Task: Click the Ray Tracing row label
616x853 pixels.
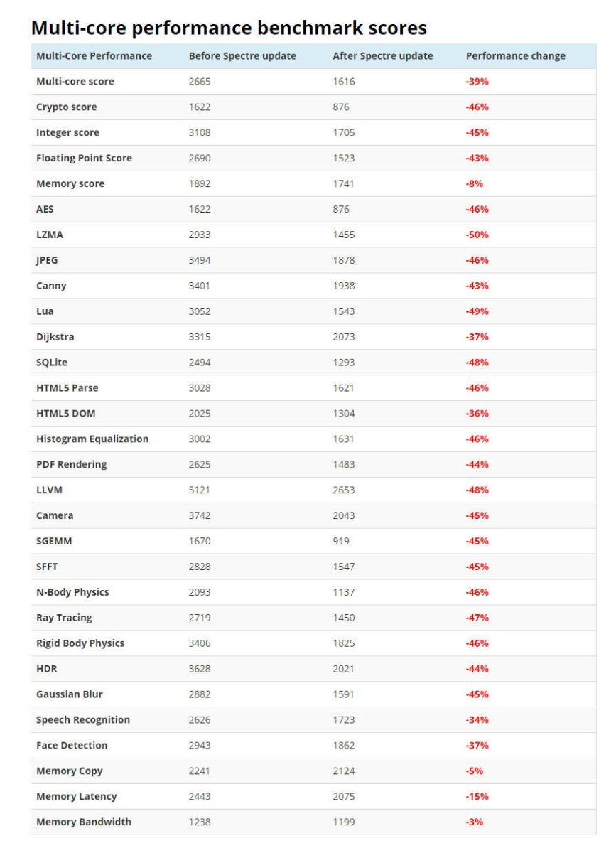Action: (64, 618)
